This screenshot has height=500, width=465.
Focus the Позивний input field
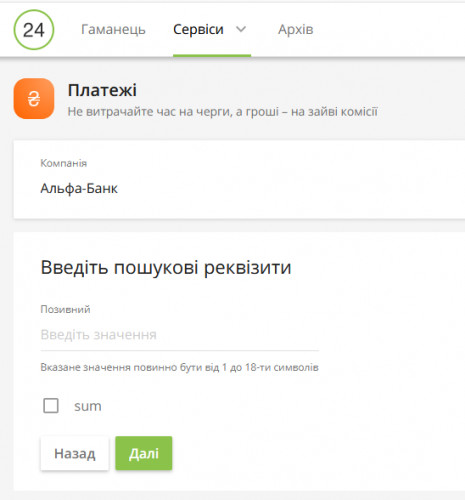click(x=180, y=335)
